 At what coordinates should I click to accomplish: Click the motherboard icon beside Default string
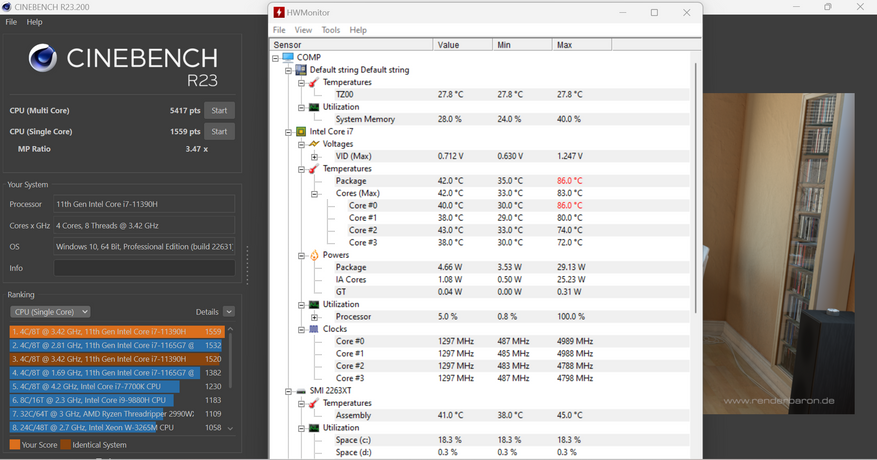coord(301,69)
